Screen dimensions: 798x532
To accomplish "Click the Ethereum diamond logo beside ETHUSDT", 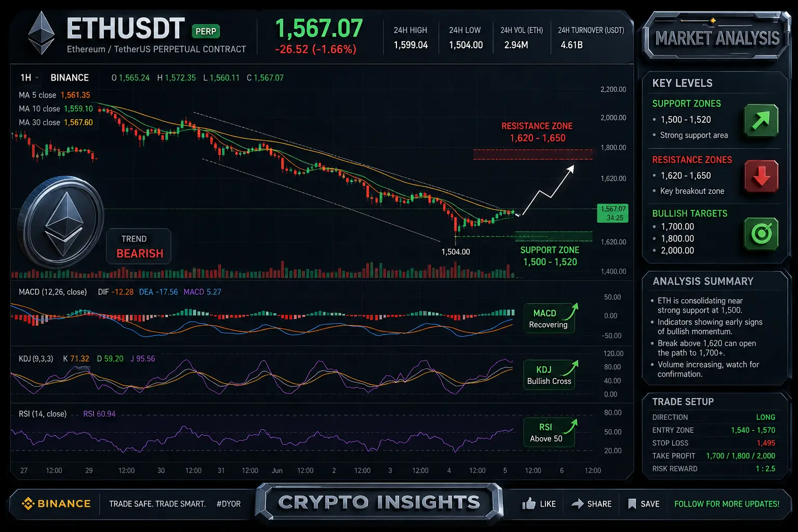I will coord(41,33).
